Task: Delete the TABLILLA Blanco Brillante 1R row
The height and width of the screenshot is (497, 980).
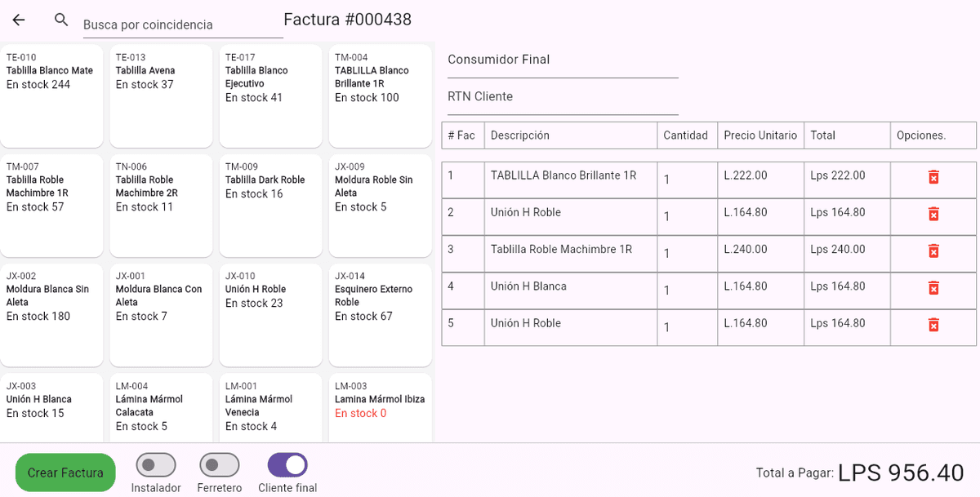Action: tap(933, 177)
